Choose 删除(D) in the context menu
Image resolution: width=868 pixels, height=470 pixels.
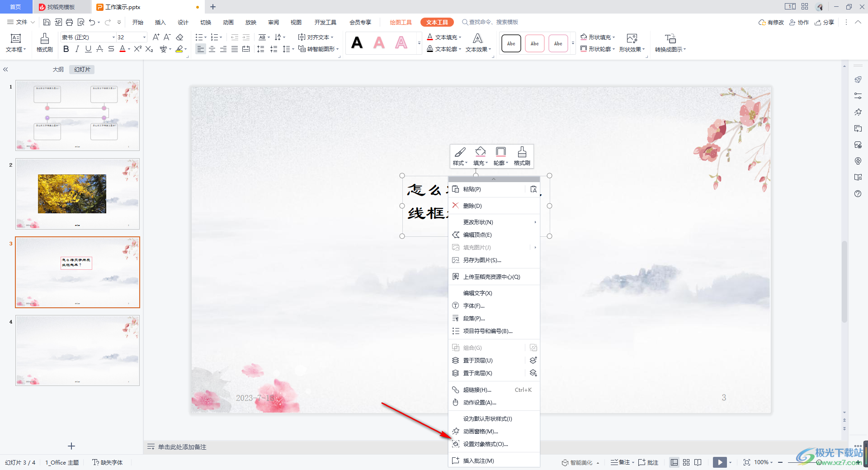point(494,206)
